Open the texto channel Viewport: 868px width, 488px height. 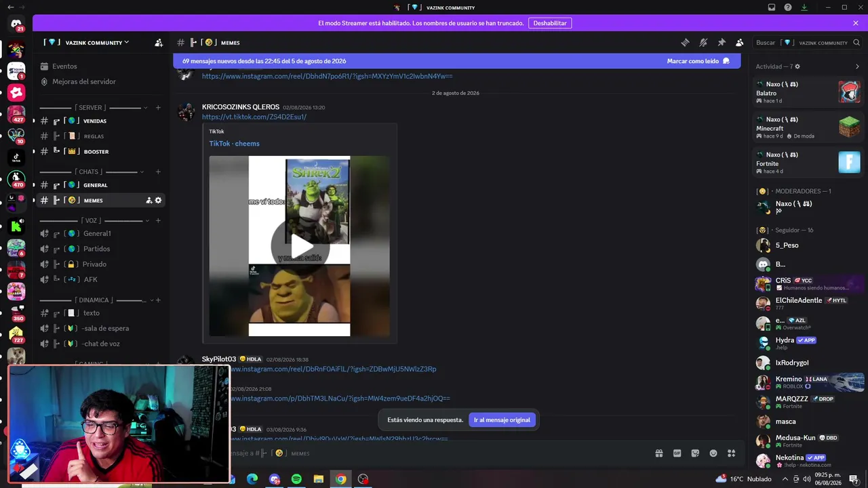[x=101, y=313]
